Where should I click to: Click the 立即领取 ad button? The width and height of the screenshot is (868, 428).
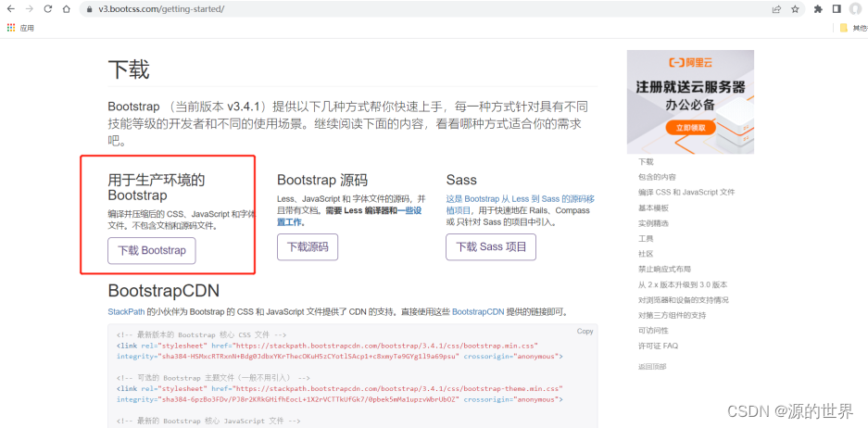pos(691,128)
